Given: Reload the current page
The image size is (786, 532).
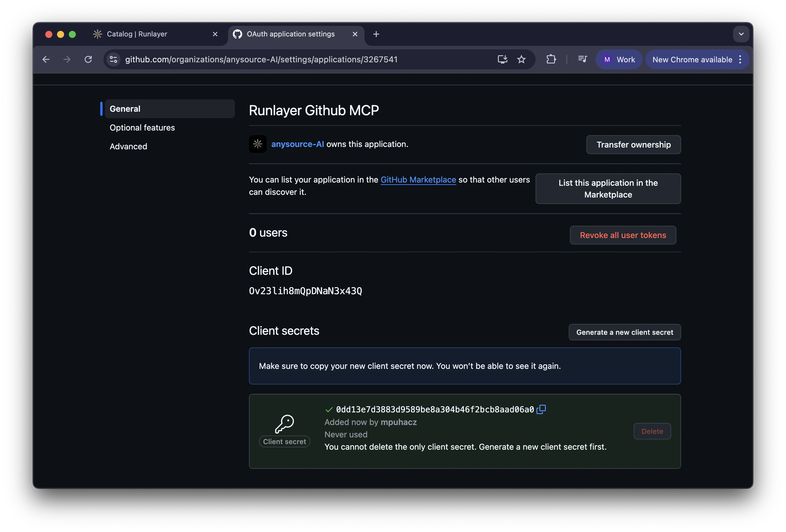Looking at the screenshot, I should [x=88, y=60].
